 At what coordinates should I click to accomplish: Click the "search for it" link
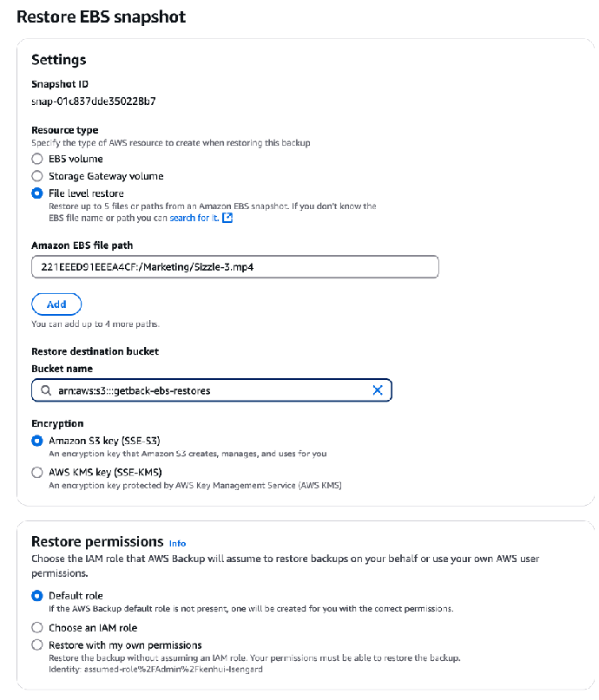(x=194, y=219)
